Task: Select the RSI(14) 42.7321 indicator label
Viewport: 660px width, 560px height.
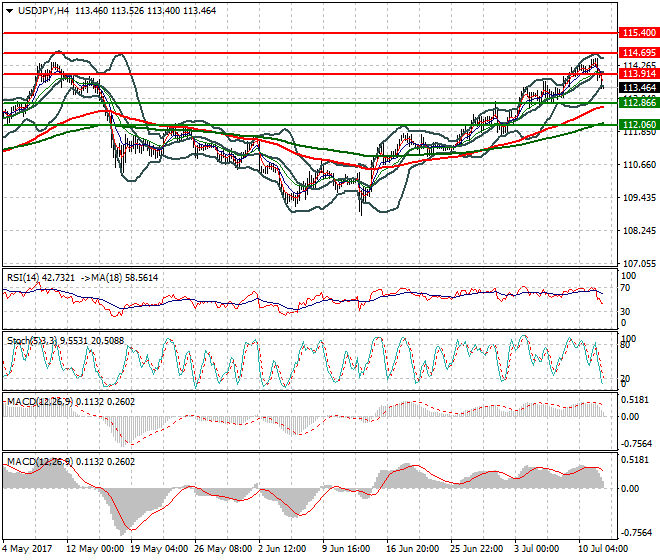Action: pyautogui.click(x=41, y=278)
